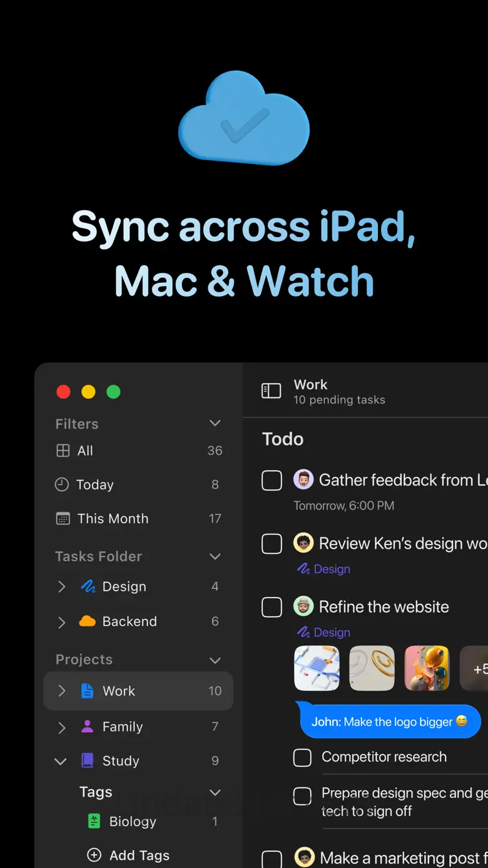
Task: Show the additional attachments overflow tile
Action: 474,668
